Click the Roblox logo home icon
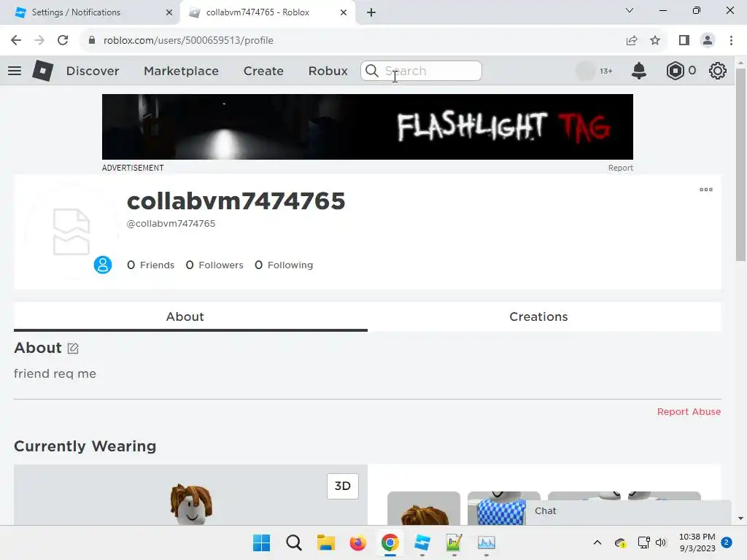 [x=42, y=71]
